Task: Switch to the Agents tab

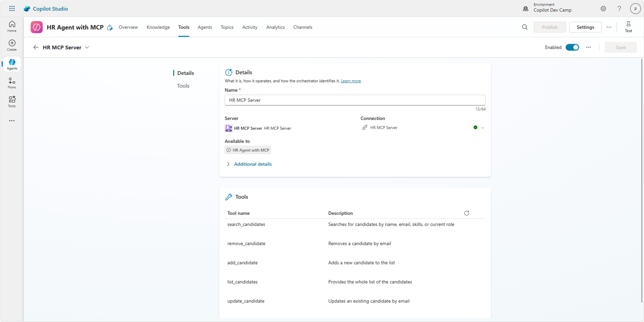Action: (204, 27)
